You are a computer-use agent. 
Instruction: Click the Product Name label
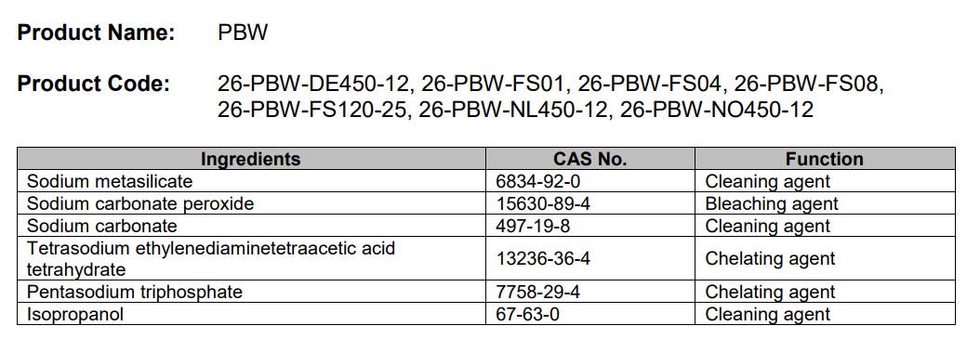pos(97,33)
